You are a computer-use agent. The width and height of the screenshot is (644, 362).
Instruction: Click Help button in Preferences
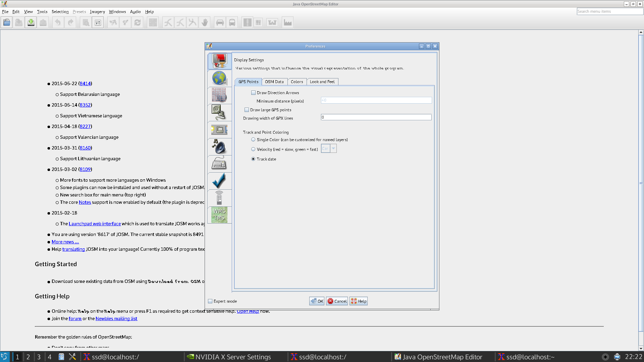tap(359, 301)
